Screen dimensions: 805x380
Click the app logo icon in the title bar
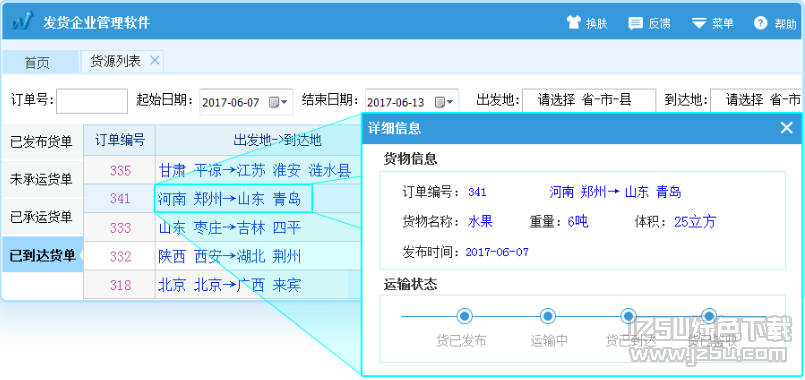(x=23, y=22)
